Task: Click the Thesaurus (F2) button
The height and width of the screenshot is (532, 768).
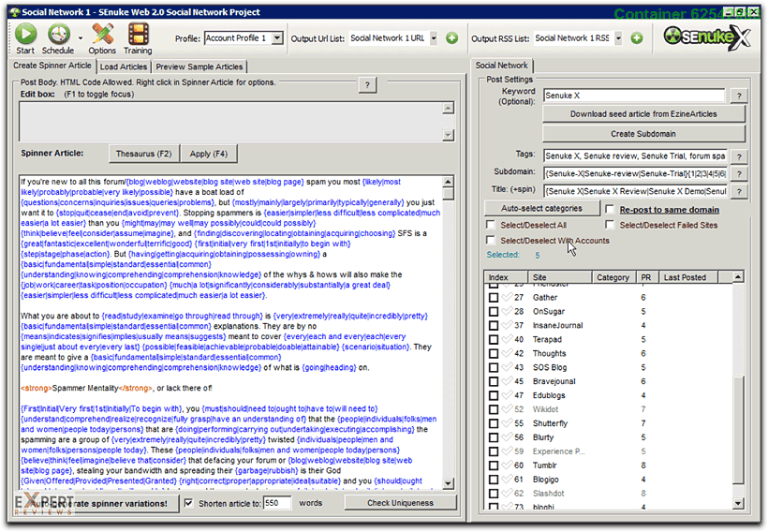Action: pos(143,154)
